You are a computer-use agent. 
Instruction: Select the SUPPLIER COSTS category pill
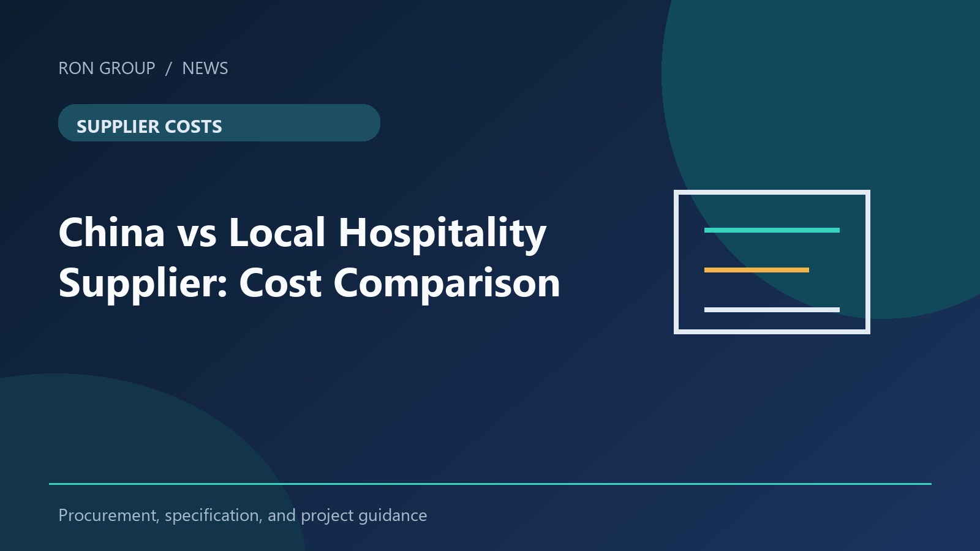click(219, 122)
